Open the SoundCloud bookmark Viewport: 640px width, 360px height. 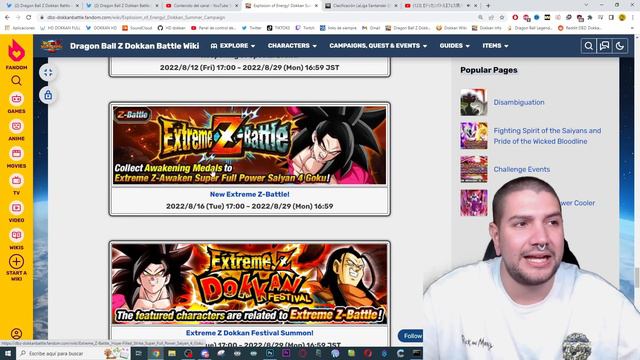pos(137,28)
